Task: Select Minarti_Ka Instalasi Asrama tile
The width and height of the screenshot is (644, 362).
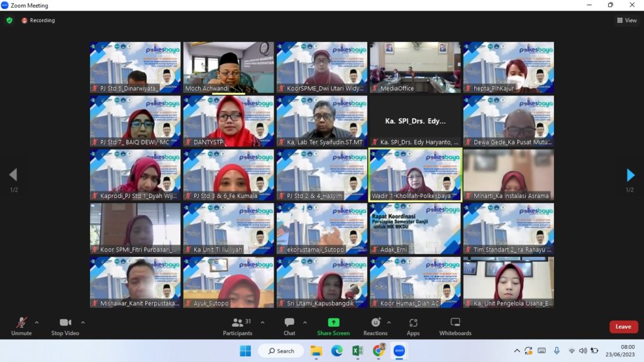Action: click(x=508, y=175)
